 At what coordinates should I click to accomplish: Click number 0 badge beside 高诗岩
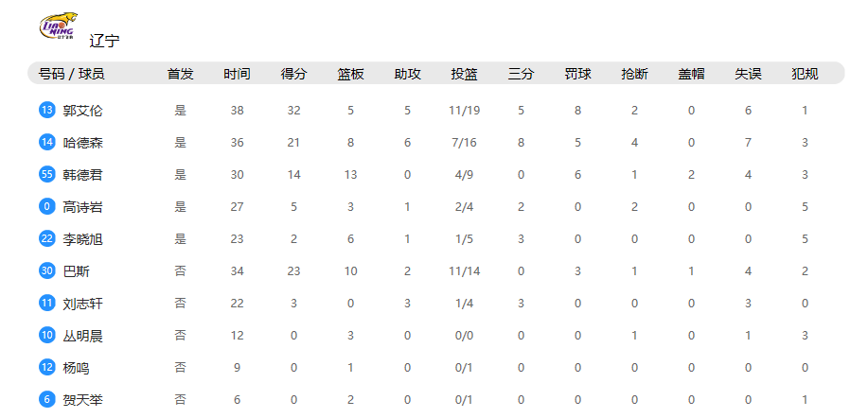[x=47, y=206]
